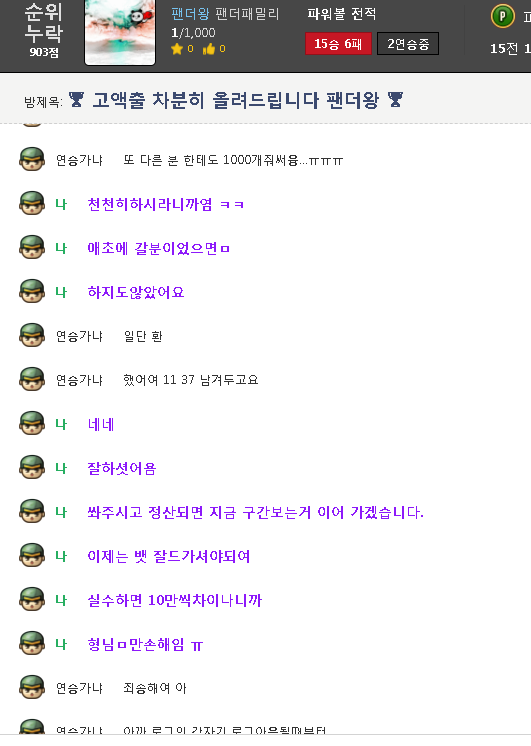Click the green P point coin icon

click(502, 16)
